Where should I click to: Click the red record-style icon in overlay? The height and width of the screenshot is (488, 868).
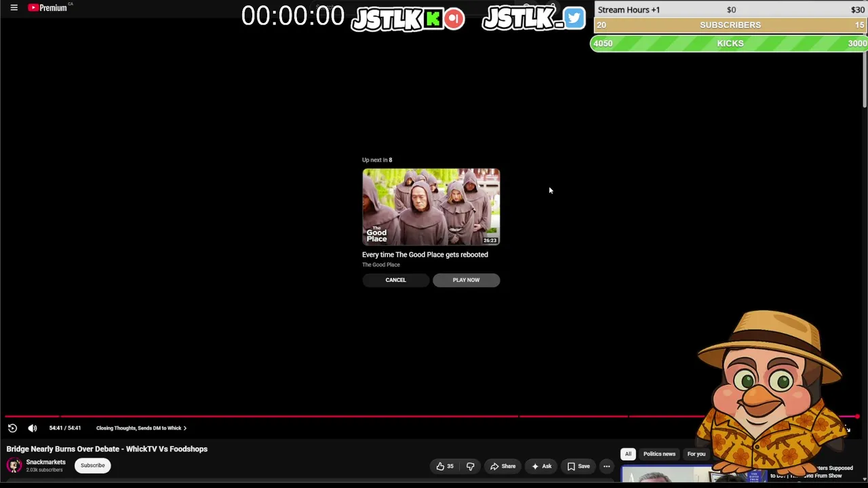point(454,19)
